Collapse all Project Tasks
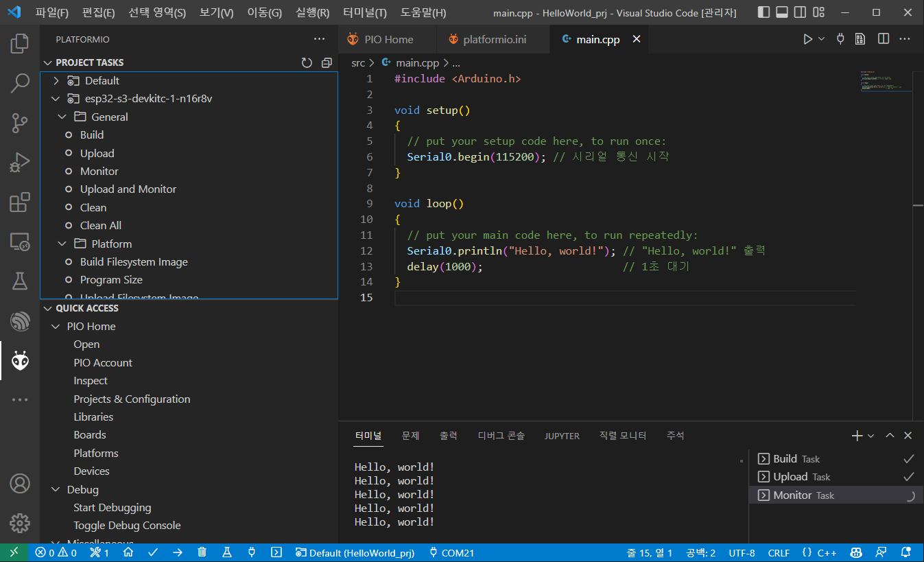Screen dimensions: 924x562 pyautogui.click(x=327, y=62)
